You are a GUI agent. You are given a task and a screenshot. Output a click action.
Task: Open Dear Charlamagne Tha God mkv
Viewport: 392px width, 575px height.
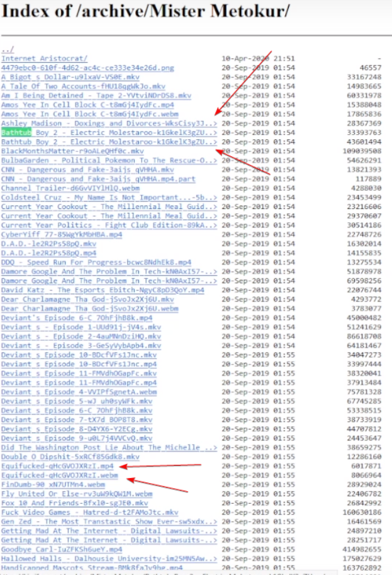(x=87, y=299)
